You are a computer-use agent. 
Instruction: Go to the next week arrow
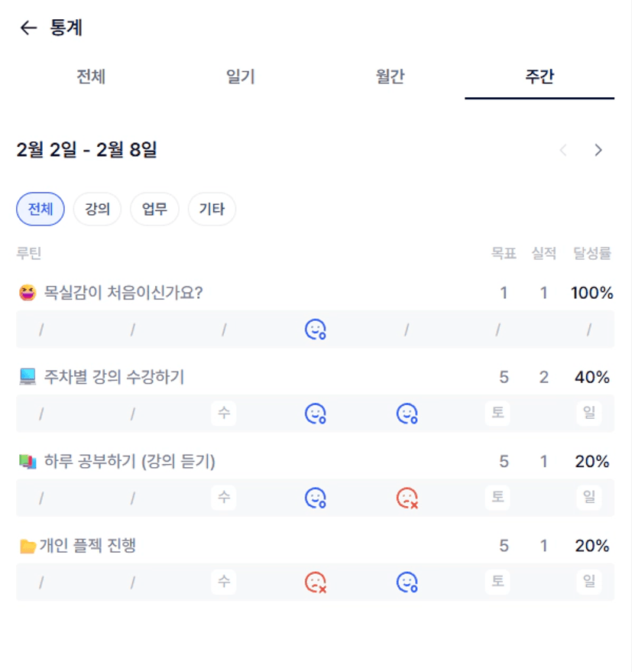pos(598,150)
